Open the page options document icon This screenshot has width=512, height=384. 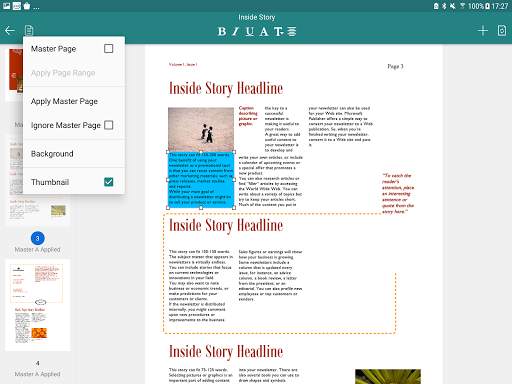[x=29, y=31]
